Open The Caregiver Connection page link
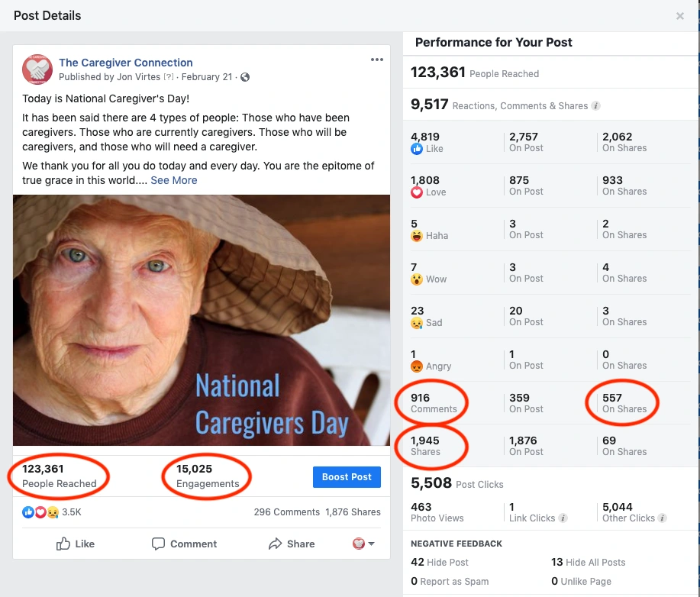The width and height of the screenshot is (700, 597). [126, 63]
